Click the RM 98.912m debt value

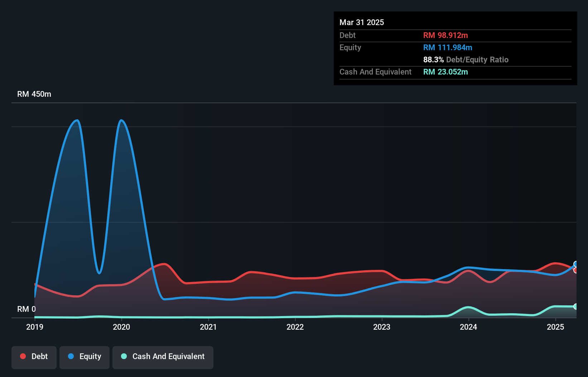(445, 35)
